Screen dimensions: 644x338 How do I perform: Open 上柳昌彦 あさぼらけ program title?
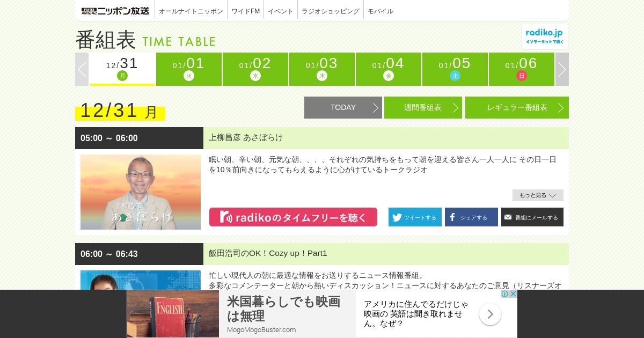coord(246,137)
